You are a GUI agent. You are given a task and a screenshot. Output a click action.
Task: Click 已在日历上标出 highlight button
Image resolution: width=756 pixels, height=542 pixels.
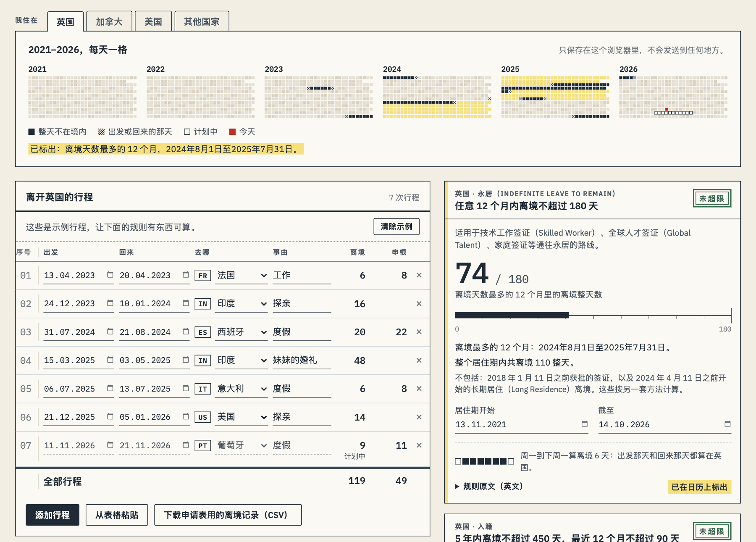pos(699,487)
